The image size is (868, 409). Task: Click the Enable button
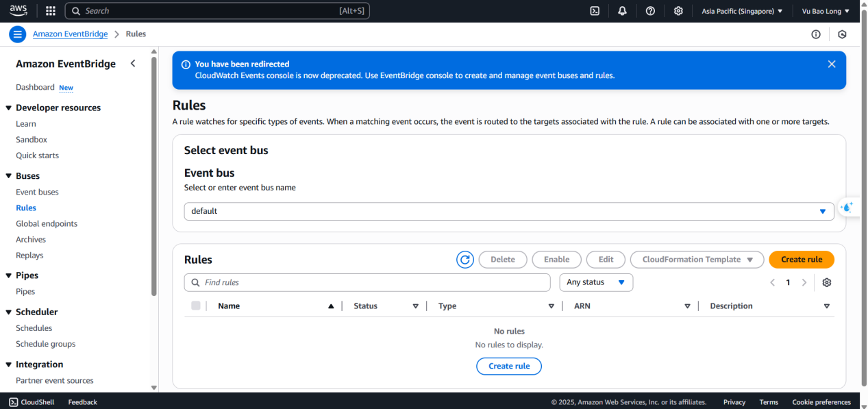pyautogui.click(x=556, y=260)
